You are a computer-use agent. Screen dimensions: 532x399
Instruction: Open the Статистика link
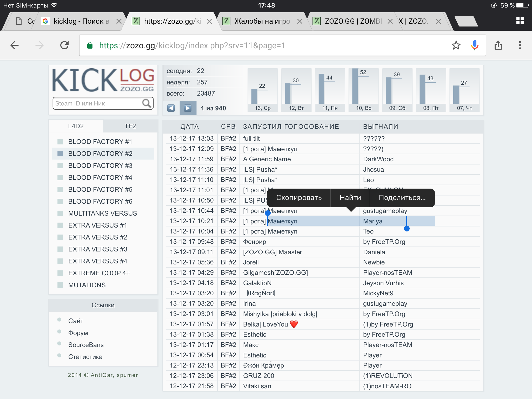tap(85, 357)
